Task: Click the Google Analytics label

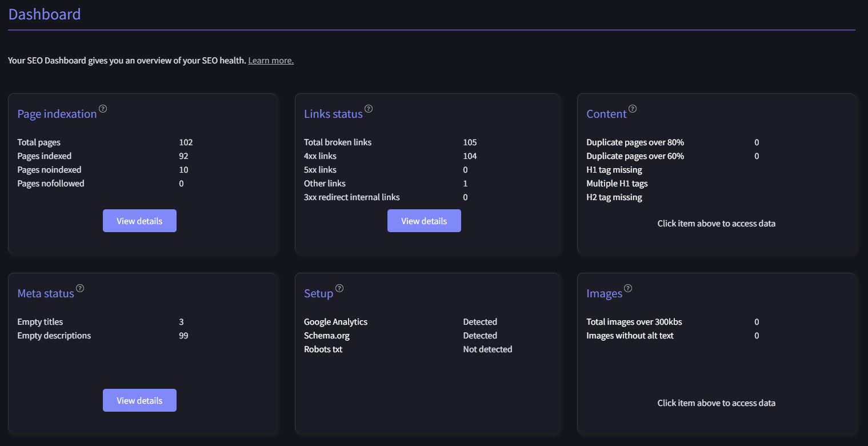Action: click(x=335, y=322)
